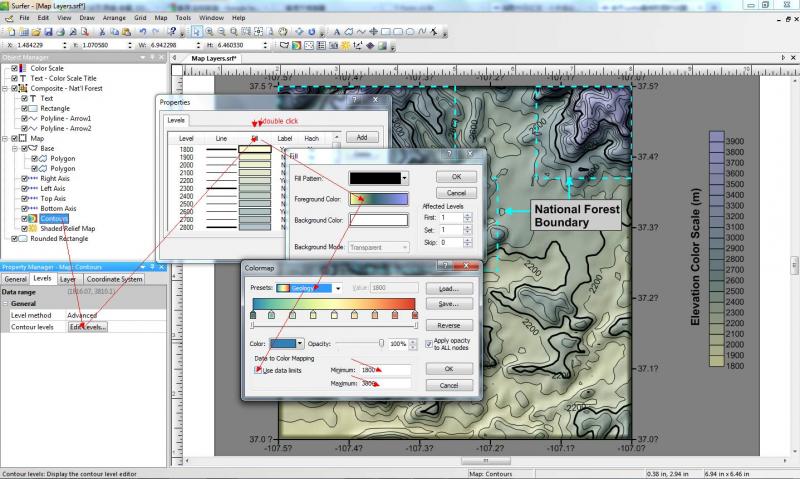Click the Foreground Color gradient swatch
800x479 pixels.
coord(379,199)
